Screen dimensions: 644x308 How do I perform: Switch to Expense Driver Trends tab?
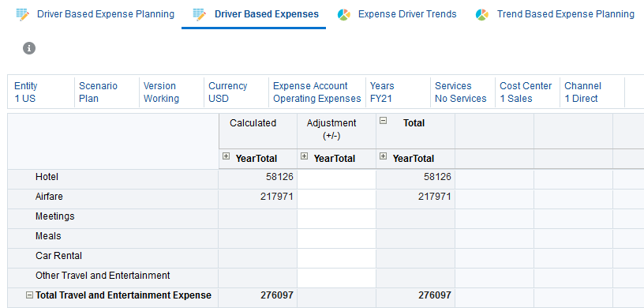click(x=407, y=14)
